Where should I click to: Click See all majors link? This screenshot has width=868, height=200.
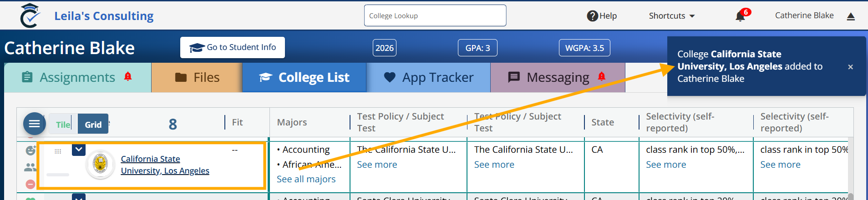(x=306, y=179)
